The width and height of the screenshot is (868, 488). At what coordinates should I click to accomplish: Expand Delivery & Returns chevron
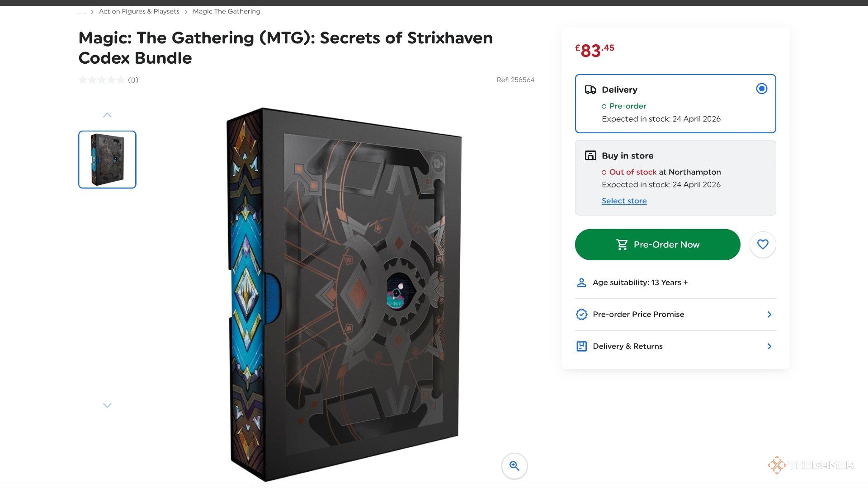pyautogui.click(x=769, y=347)
